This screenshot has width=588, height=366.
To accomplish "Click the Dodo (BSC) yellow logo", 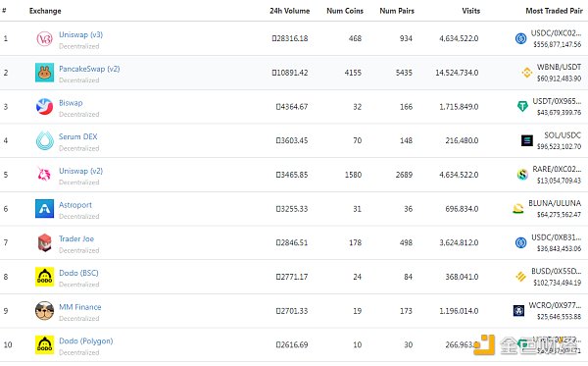I will (x=44, y=277).
